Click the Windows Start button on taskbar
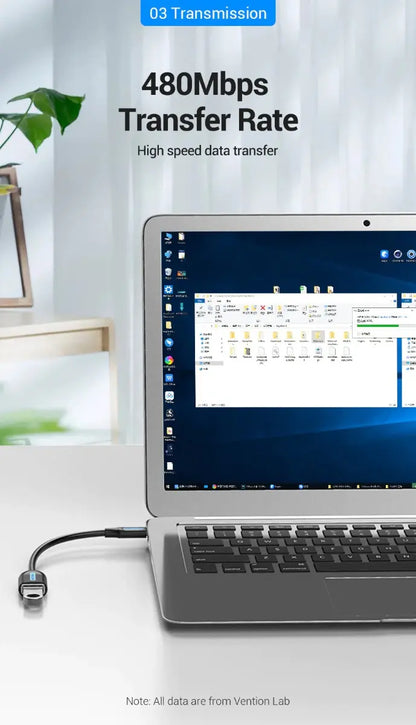Viewport: 416px width, 725px height. [x=168, y=486]
